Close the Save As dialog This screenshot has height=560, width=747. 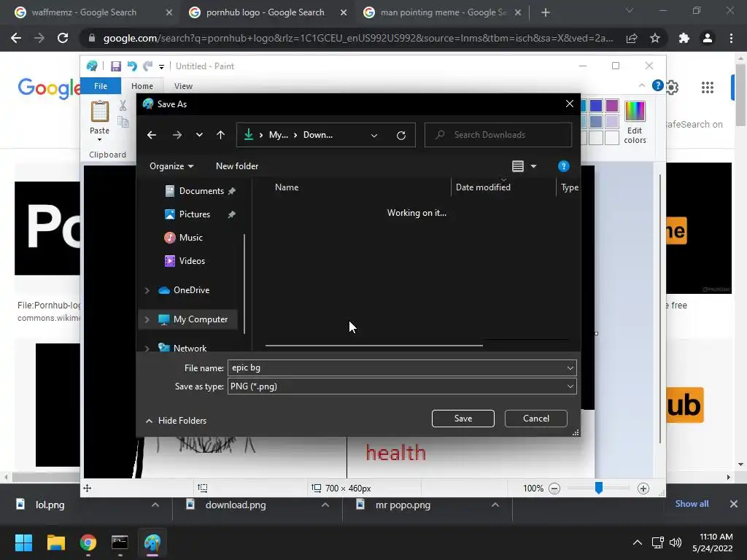pos(569,104)
